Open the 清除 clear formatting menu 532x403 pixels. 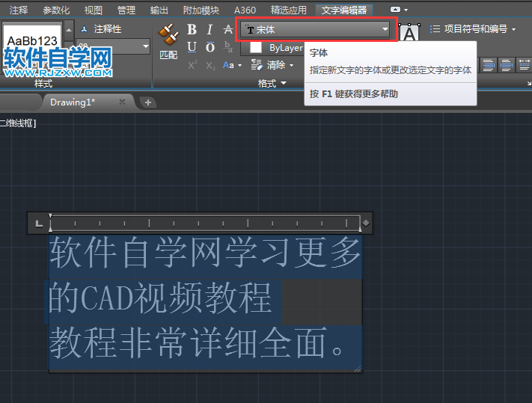(x=272, y=65)
